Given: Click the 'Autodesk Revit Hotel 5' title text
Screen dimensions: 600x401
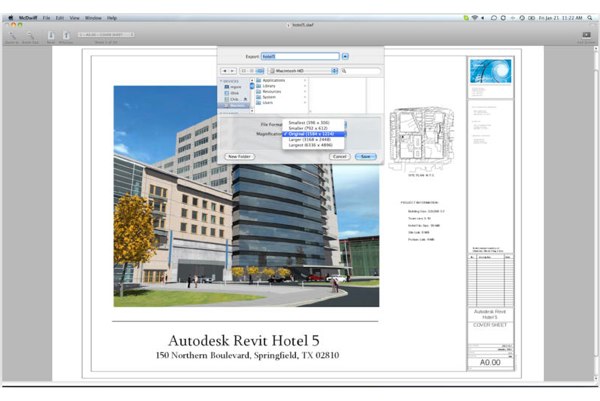Looking at the screenshot, I should click(244, 340).
